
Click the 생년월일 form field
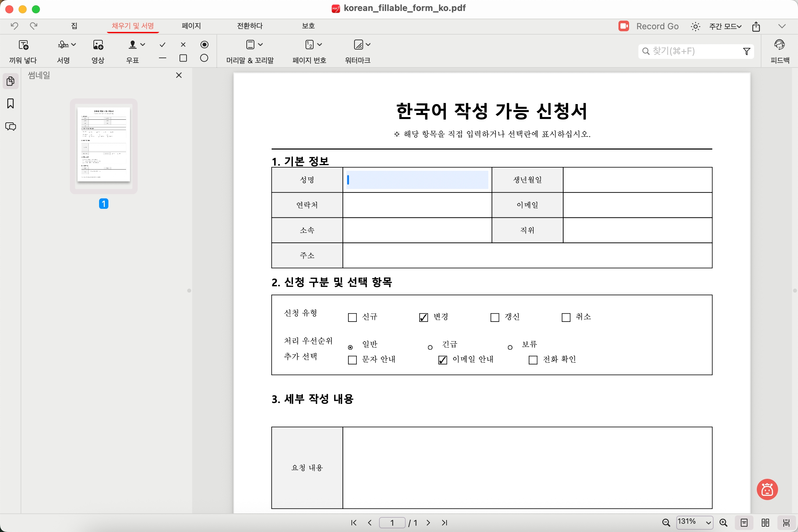[x=637, y=180]
